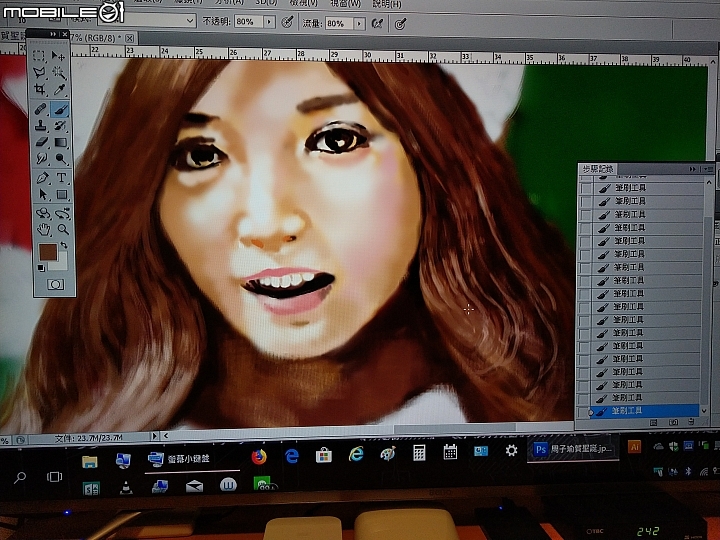The height and width of the screenshot is (540, 720).
Task: Select the 3D Orbit camera tool
Action: coord(62,213)
